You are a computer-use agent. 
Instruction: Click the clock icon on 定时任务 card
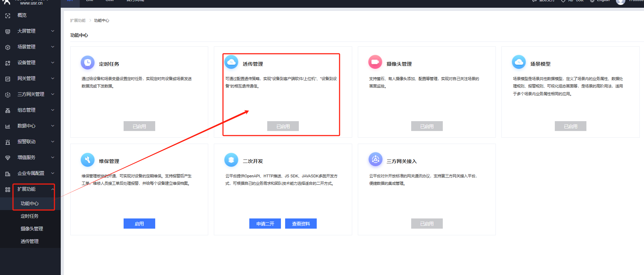tap(88, 63)
